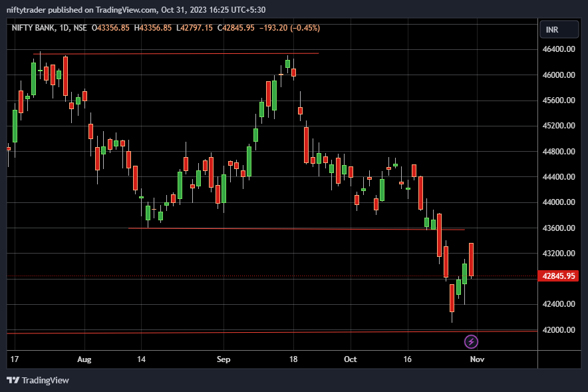This screenshot has height=392, width=588.
Task: Click the latest red candle on the chart
Action: [471, 260]
